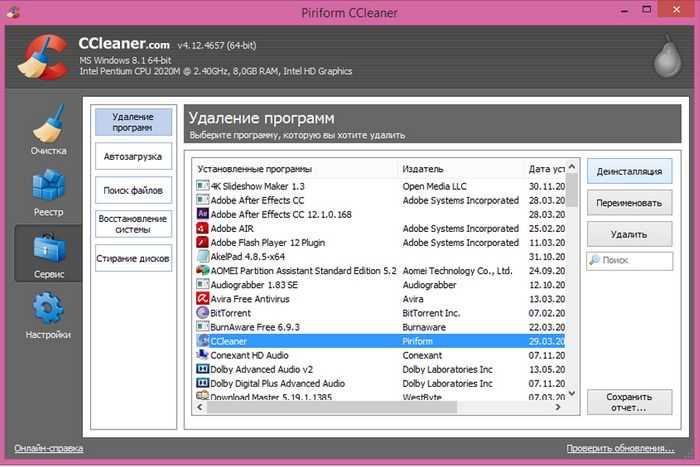
Task: Switch to the Поиск файлов tab
Action: [x=133, y=190]
